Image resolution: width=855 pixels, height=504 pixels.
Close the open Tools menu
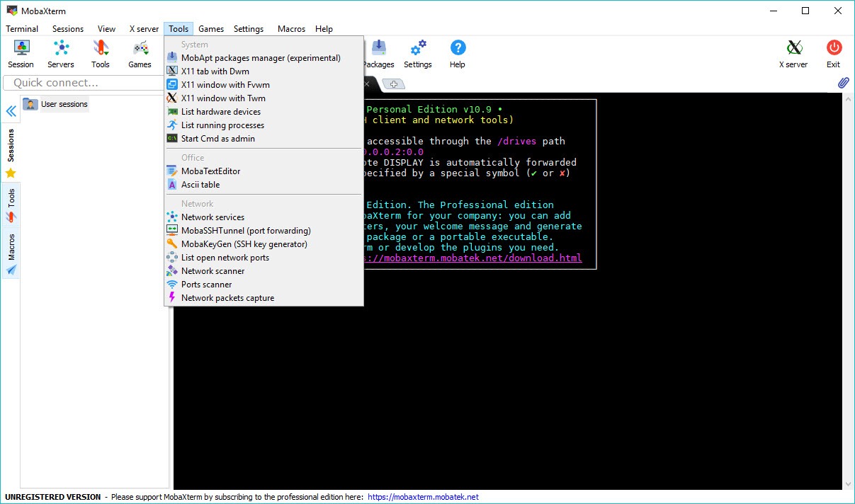coord(179,29)
